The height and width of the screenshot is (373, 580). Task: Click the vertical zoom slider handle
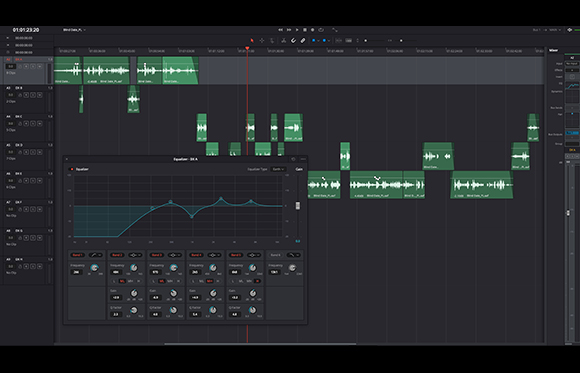366,40
